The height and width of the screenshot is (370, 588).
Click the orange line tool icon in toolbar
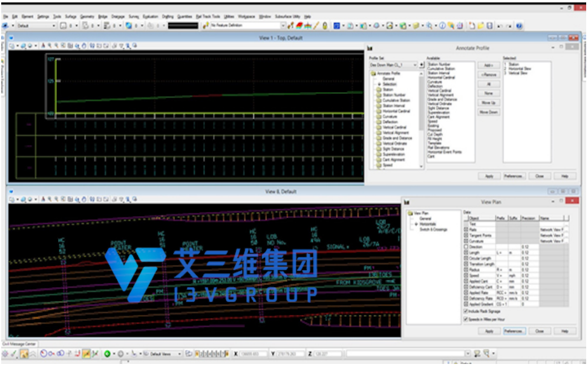click(316, 26)
